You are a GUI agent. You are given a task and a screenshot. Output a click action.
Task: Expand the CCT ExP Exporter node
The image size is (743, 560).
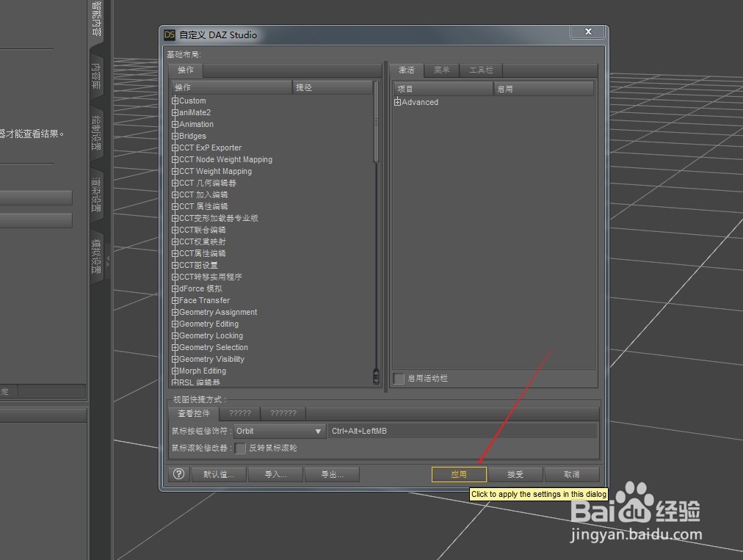pyautogui.click(x=175, y=148)
